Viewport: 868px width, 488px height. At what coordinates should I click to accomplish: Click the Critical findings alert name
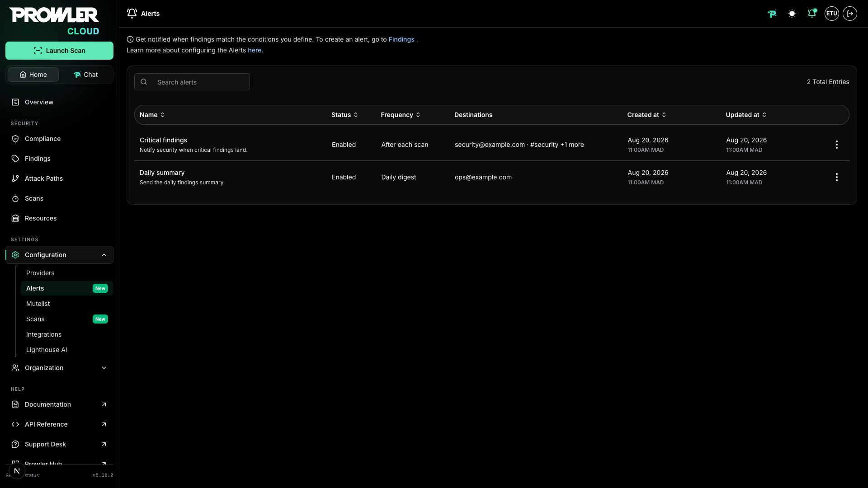click(x=163, y=140)
